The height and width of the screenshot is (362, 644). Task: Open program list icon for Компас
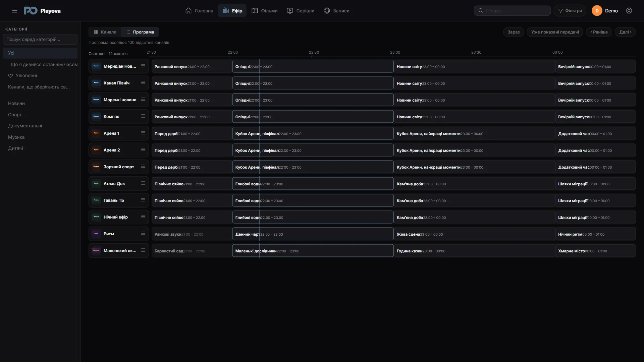point(143,116)
